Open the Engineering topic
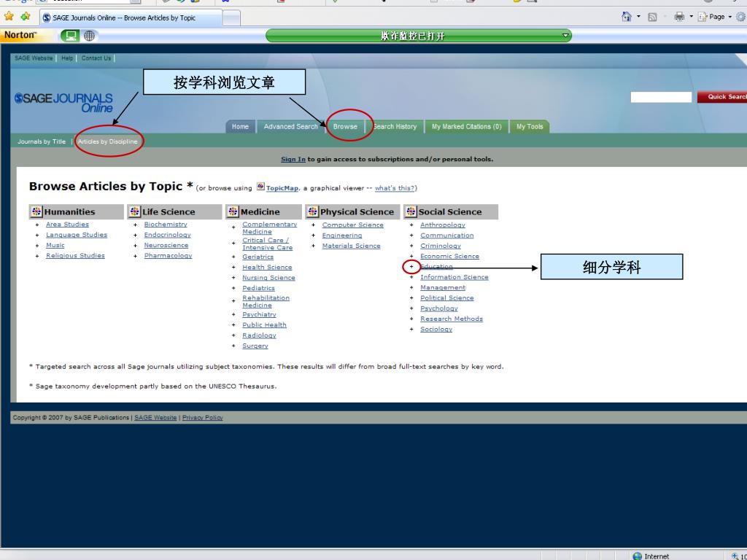Screen dimensions: 747x560 pyautogui.click(x=342, y=236)
